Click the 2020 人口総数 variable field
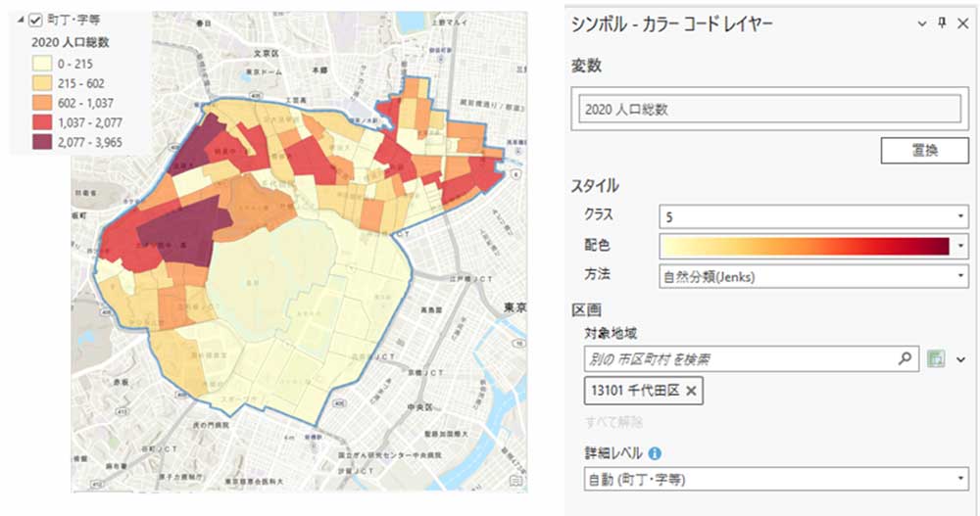The height and width of the screenshot is (516, 980). [x=765, y=110]
